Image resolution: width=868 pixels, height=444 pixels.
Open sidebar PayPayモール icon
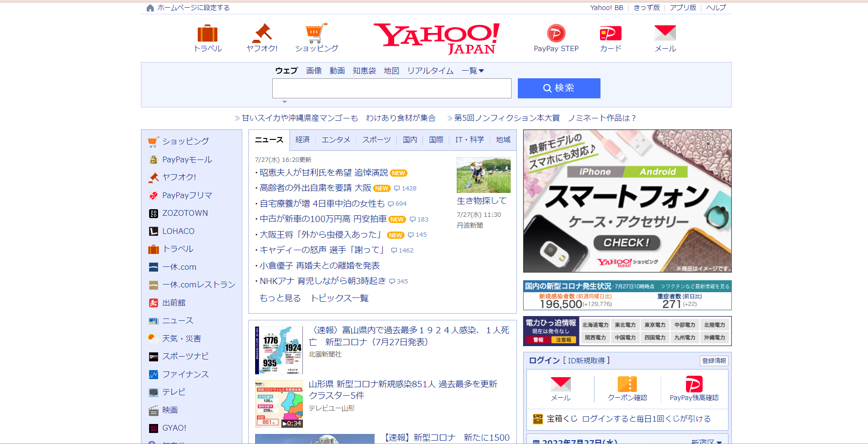click(153, 159)
